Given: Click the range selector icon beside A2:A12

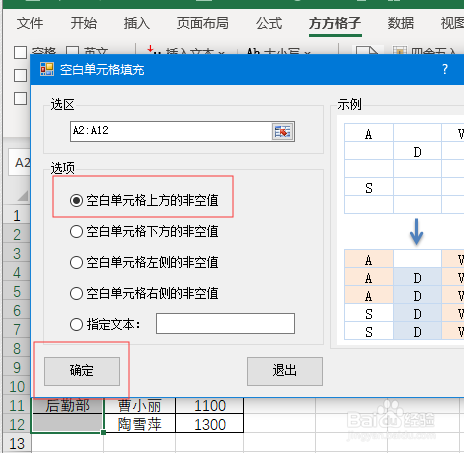Looking at the screenshot, I should pos(283,131).
